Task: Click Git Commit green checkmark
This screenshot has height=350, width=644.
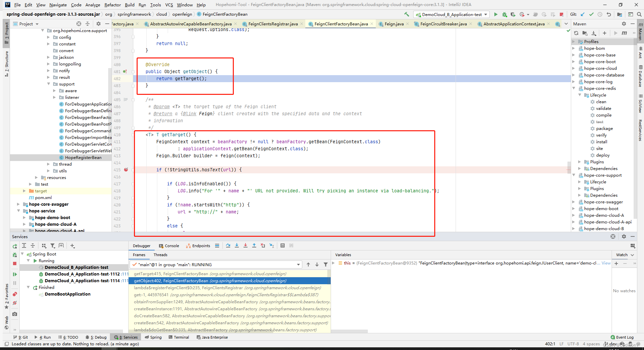Action: (x=591, y=14)
